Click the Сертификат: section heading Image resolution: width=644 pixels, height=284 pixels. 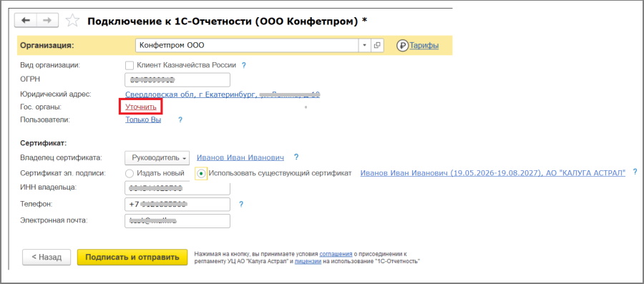click(x=44, y=143)
